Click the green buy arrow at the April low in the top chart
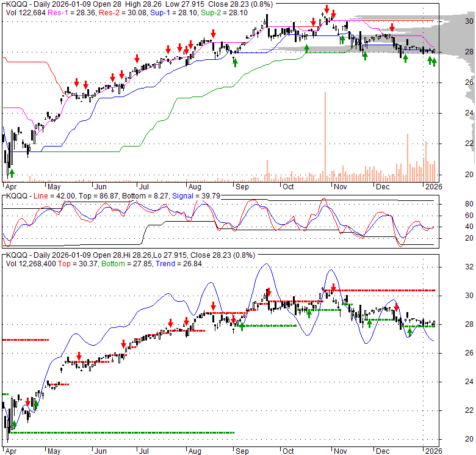The width and height of the screenshot is (476, 455). pos(12,173)
